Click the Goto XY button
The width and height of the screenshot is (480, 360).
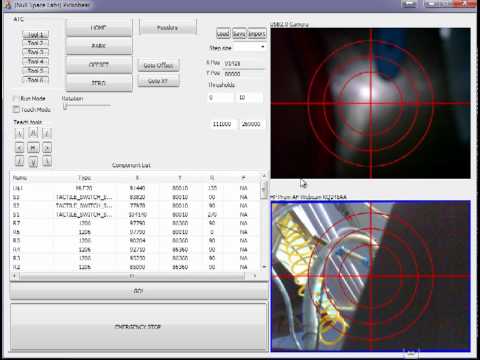pyautogui.click(x=158, y=81)
